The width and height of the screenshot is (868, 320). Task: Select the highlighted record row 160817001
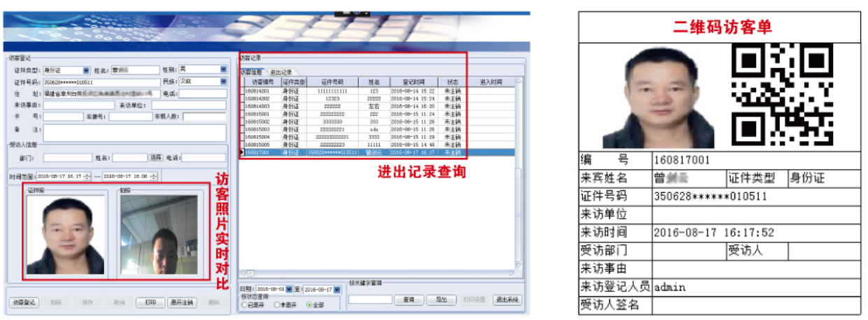pyautogui.click(x=378, y=152)
